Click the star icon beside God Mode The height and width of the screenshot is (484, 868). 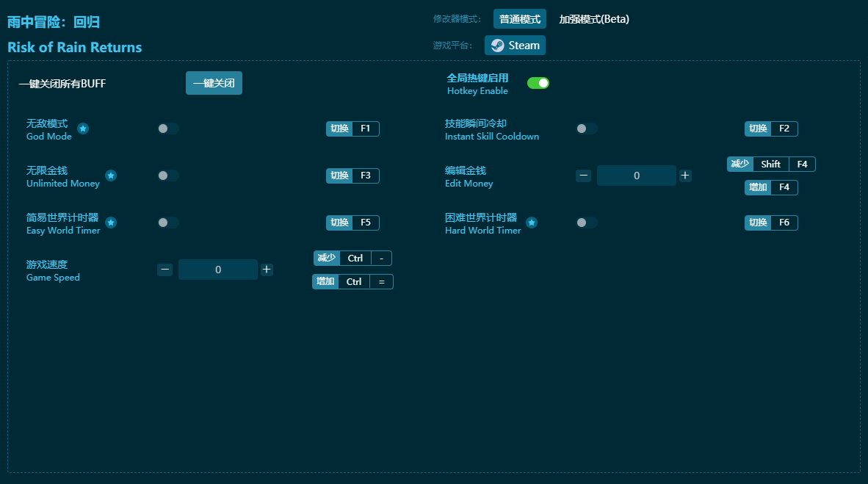pyautogui.click(x=83, y=129)
